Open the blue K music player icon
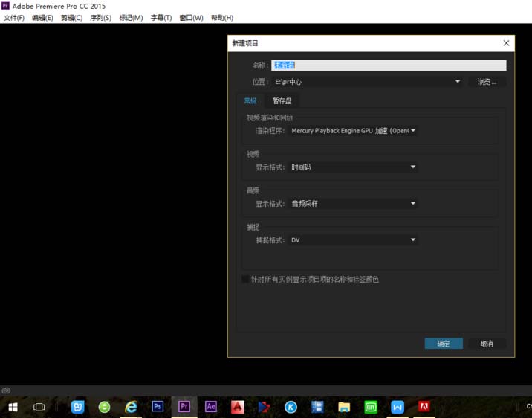The image size is (532, 418). [x=291, y=407]
